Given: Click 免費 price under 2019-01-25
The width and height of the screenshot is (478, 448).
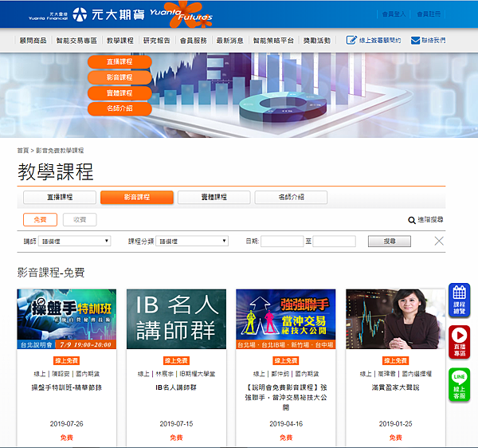Looking at the screenshot, I should (x=395, y=438).
